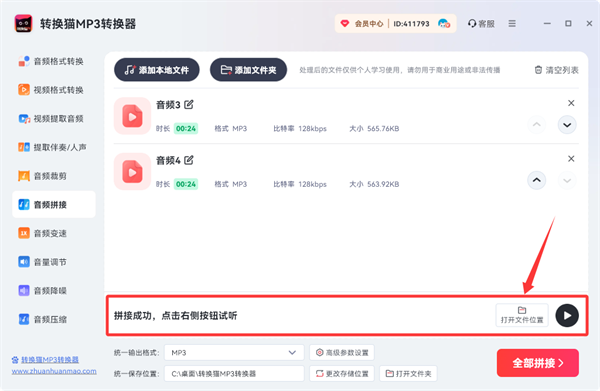Screen dimensions: 600x391
Task: Click the 音频4 duration 00:24
Action: pos(186,184)
